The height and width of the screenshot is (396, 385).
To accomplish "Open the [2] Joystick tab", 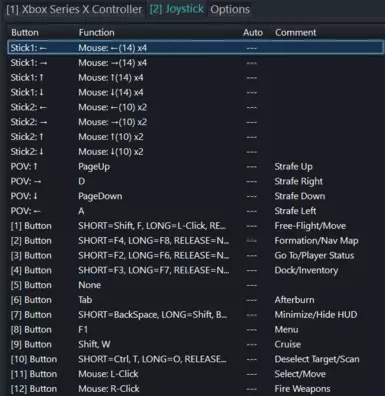I will click(176, 9).
